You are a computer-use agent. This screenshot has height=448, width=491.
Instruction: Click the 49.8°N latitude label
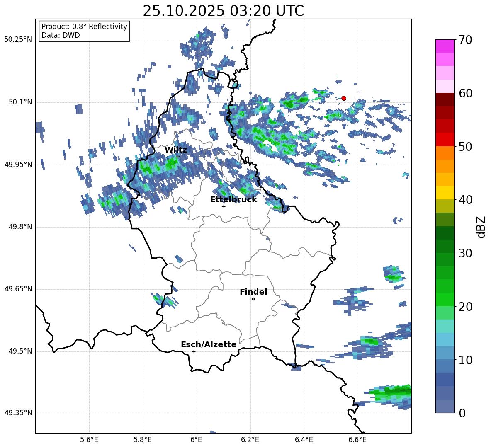[x=20, y=227]
